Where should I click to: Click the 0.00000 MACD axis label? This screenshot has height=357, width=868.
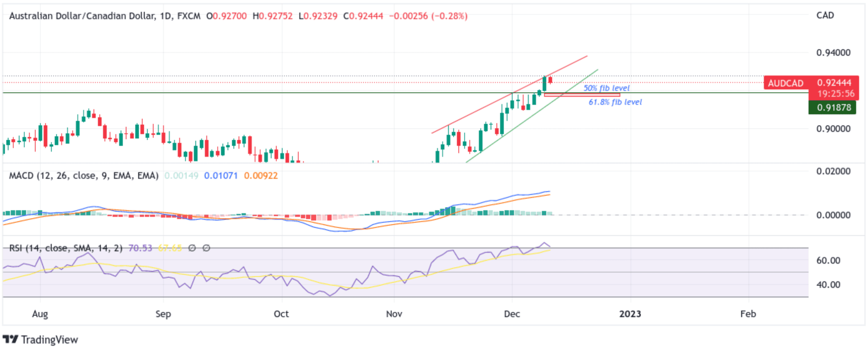pyautogui.click(x=833, y=215)
